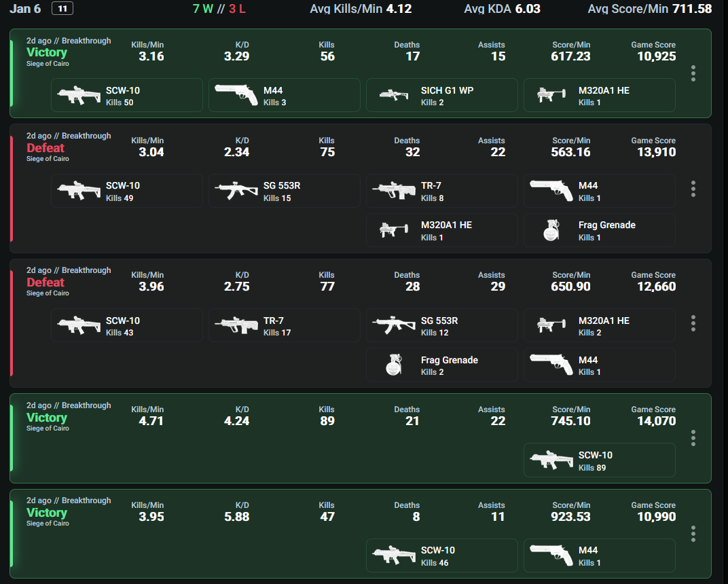This screenshot has width=728, height=584.
Task: Open options menu for 56-kill Victory match
Action: pyautogui.click(x=693, y=73)
